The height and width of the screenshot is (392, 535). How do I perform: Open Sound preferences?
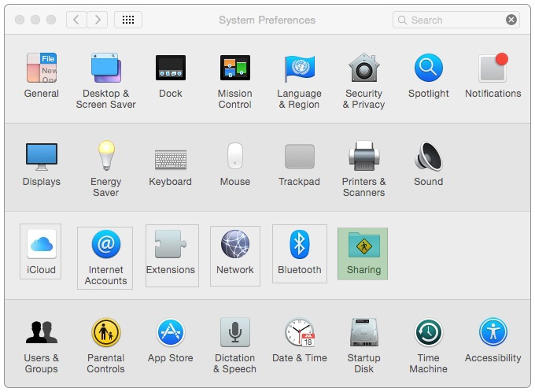coord(429,164)
